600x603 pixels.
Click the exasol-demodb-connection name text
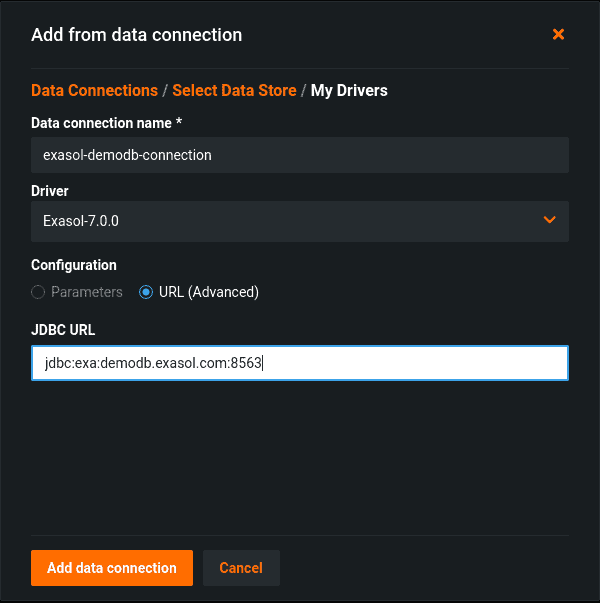point(128,155)
